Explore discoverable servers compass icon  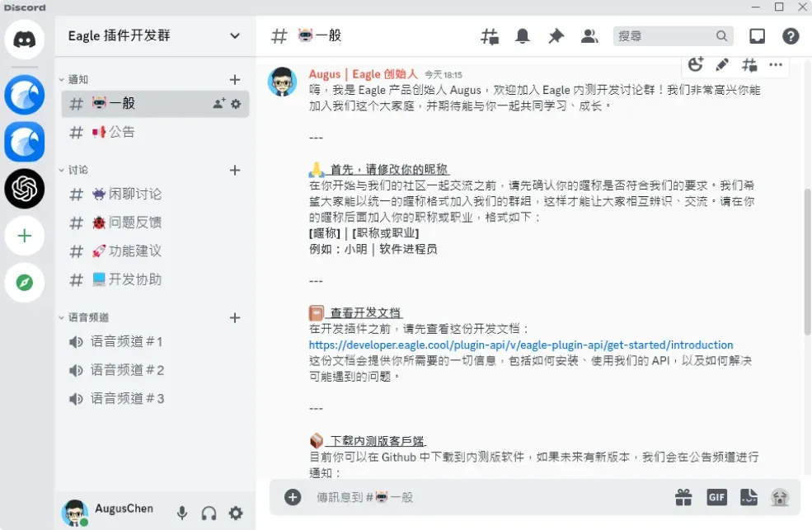tap(25, 283)
